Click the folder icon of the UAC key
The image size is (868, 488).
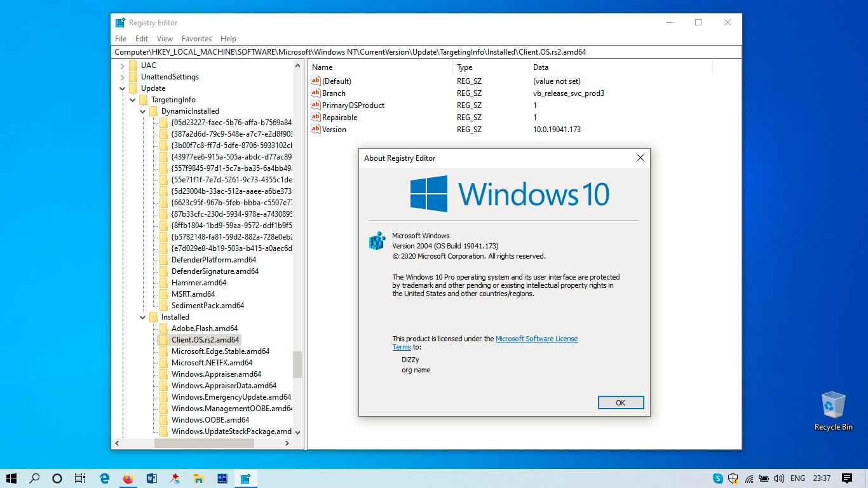tap(133, 65)
